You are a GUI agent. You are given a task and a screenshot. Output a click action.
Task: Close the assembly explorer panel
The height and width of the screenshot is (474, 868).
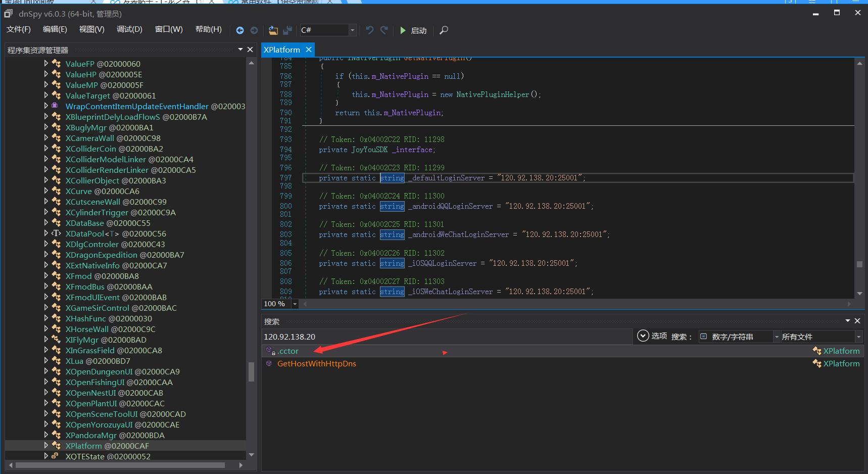(x=250, y=50)
